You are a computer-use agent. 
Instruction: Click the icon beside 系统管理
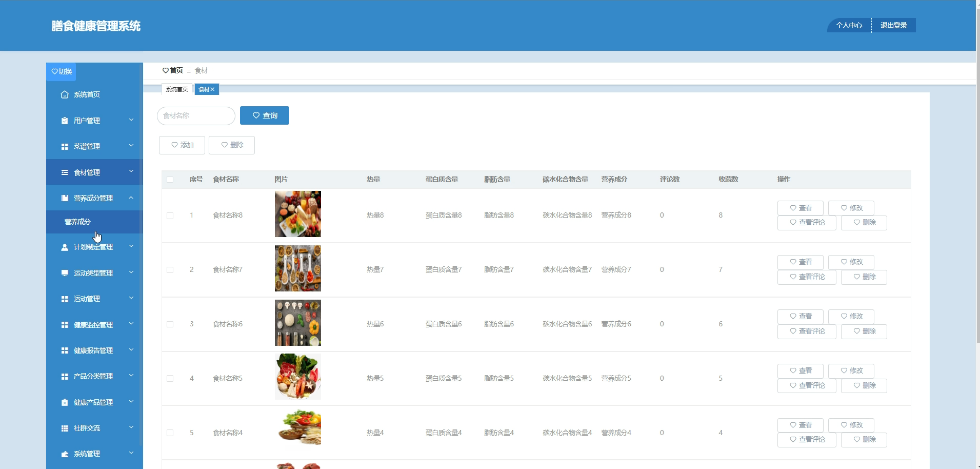coord(65,454)
